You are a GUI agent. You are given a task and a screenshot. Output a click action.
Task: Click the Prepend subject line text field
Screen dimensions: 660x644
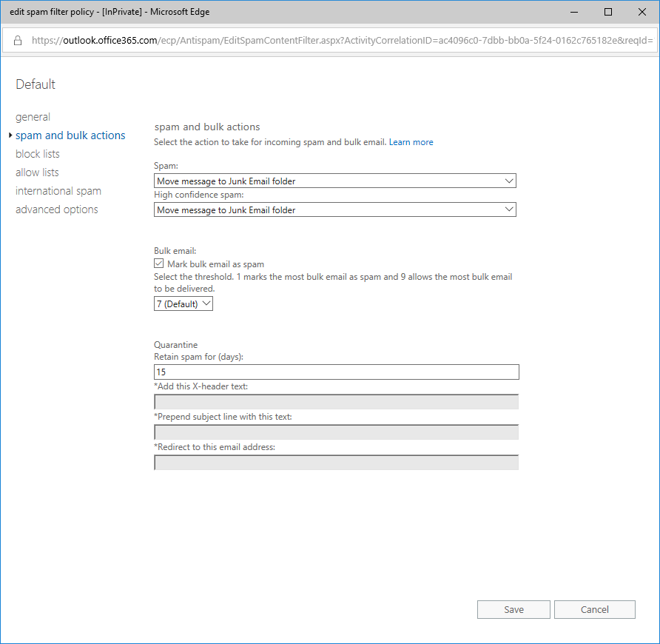(337, 432)
